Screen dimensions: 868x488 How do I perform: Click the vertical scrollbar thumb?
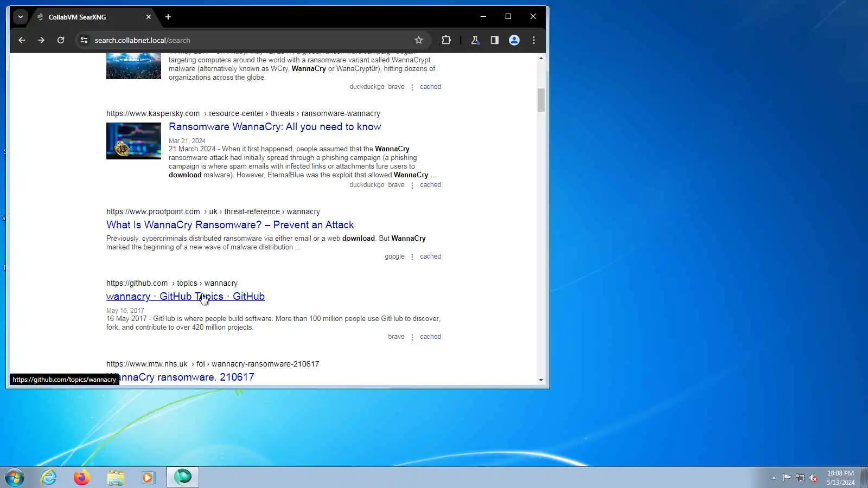coord(541,100)
